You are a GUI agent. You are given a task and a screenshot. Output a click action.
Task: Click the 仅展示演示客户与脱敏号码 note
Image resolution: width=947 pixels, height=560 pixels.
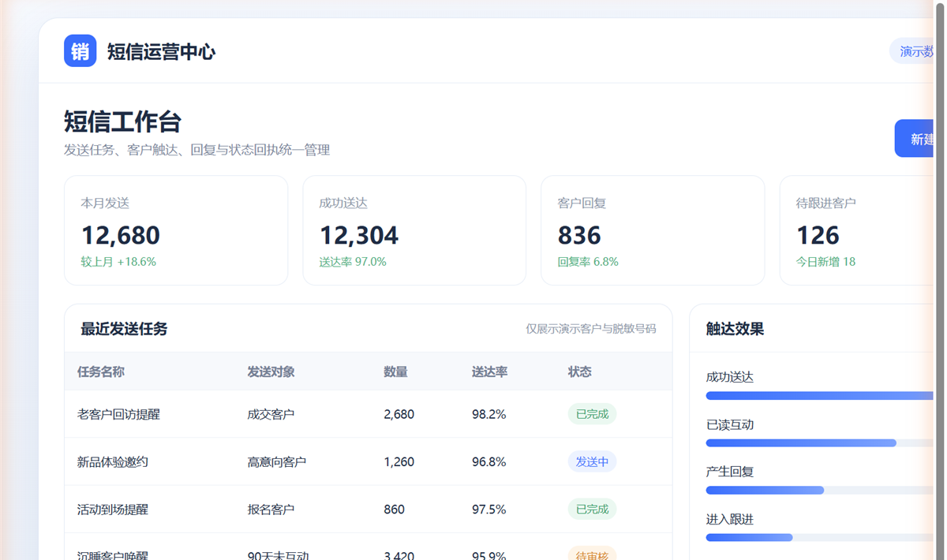click(591, 329)
